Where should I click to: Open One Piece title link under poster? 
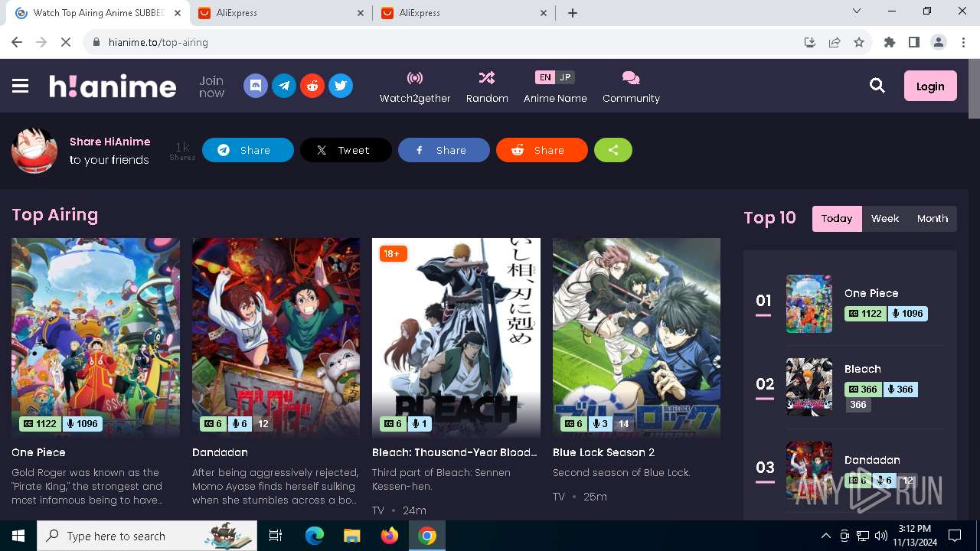point(38,452)
